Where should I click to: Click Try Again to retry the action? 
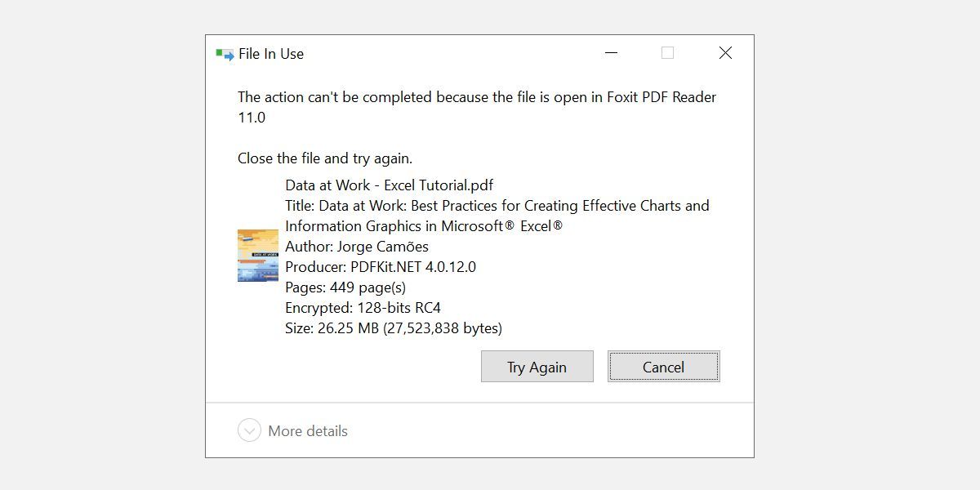coord(537,366)
